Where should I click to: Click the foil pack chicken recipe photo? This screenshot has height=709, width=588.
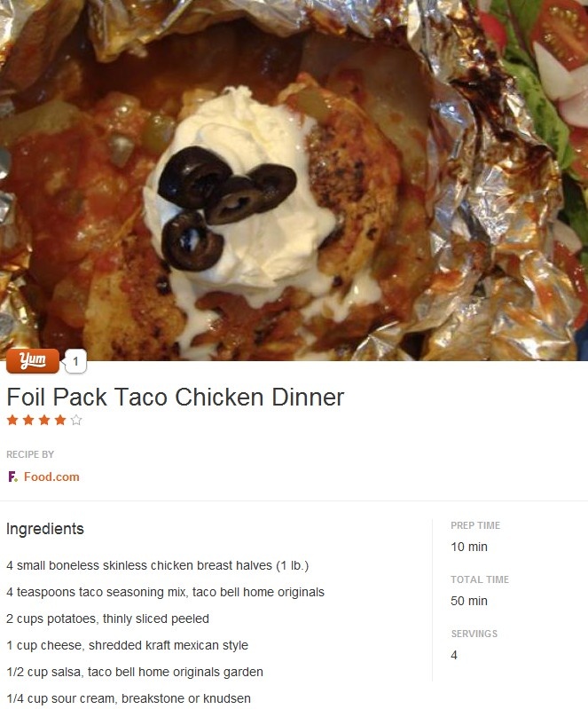[x=294, y=180]
